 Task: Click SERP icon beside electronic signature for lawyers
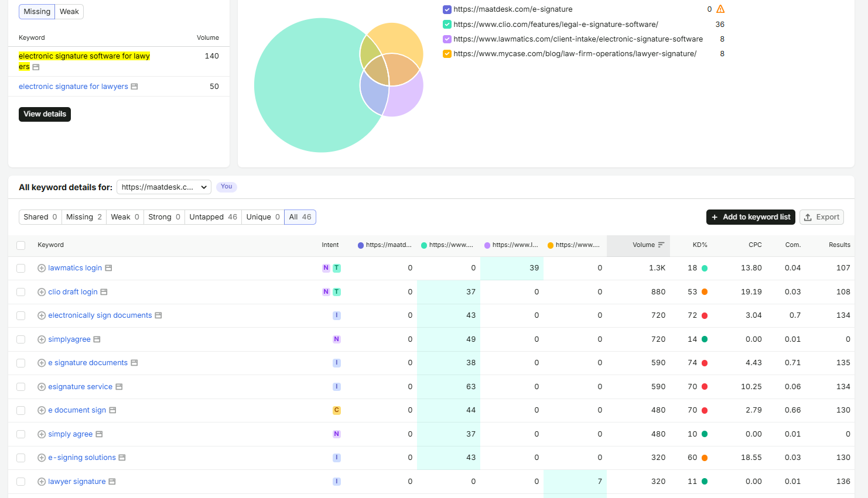pos(134,87)
